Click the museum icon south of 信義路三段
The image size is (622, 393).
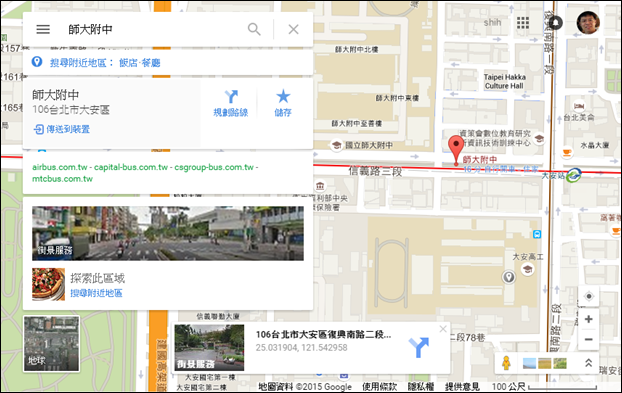pos(320,185)
